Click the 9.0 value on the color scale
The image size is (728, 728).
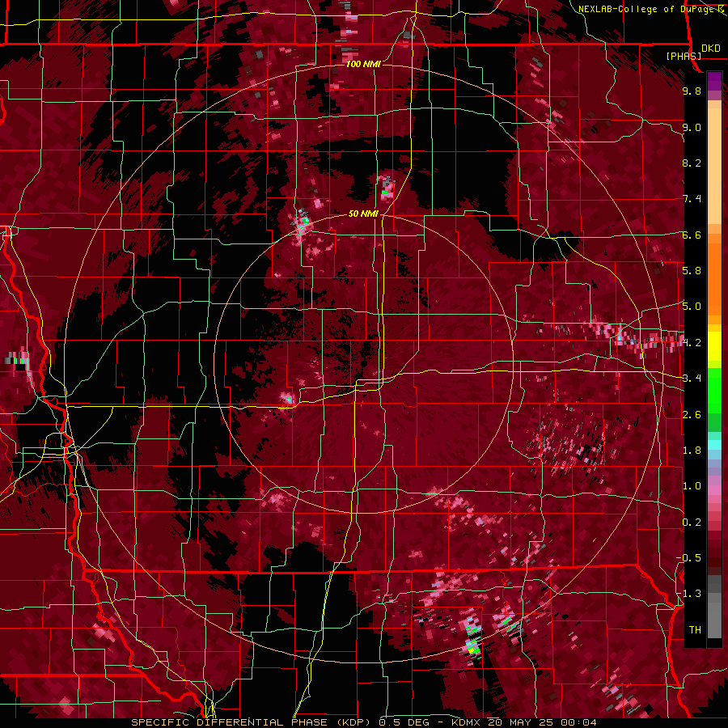click(x=692, y=127)
